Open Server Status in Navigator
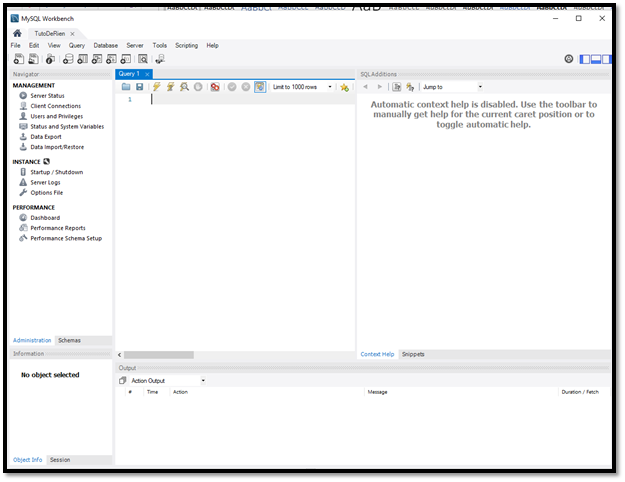This screenshot has width=625, height=482. tap(47, 96)
